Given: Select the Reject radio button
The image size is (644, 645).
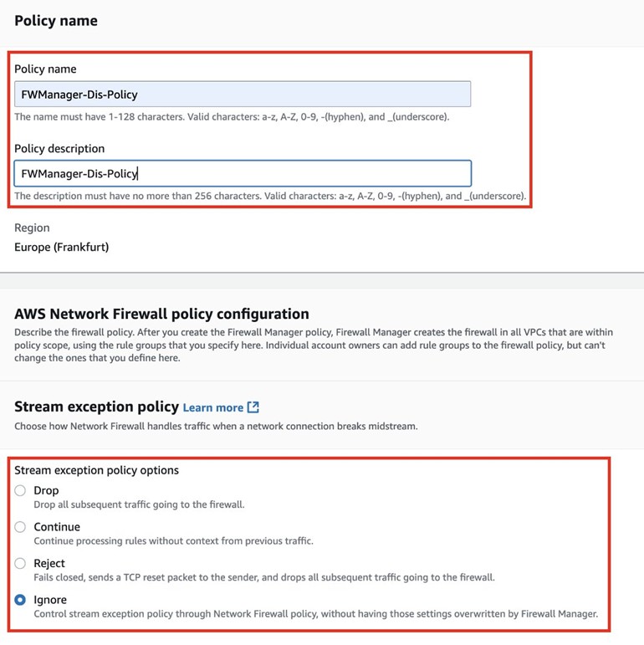Looking at the screenshot, I should click(x=21, y=564).
